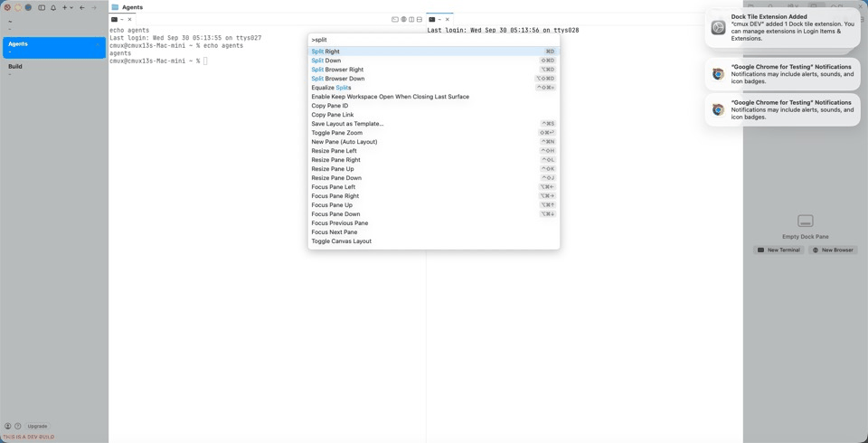Image resolution: width=868 pixels, height=443 pixels.
Task: Click the split down icon in pane toolbar
Action: pos(419,19)
